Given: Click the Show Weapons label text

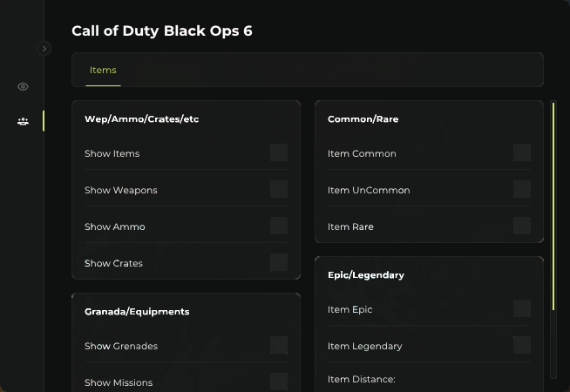Looking at the screenshot, I should (x=121, y=191).
